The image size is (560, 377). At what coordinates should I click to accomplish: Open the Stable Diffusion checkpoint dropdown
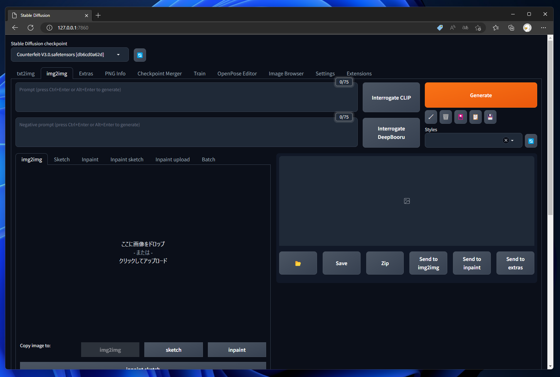click(70, 55)
